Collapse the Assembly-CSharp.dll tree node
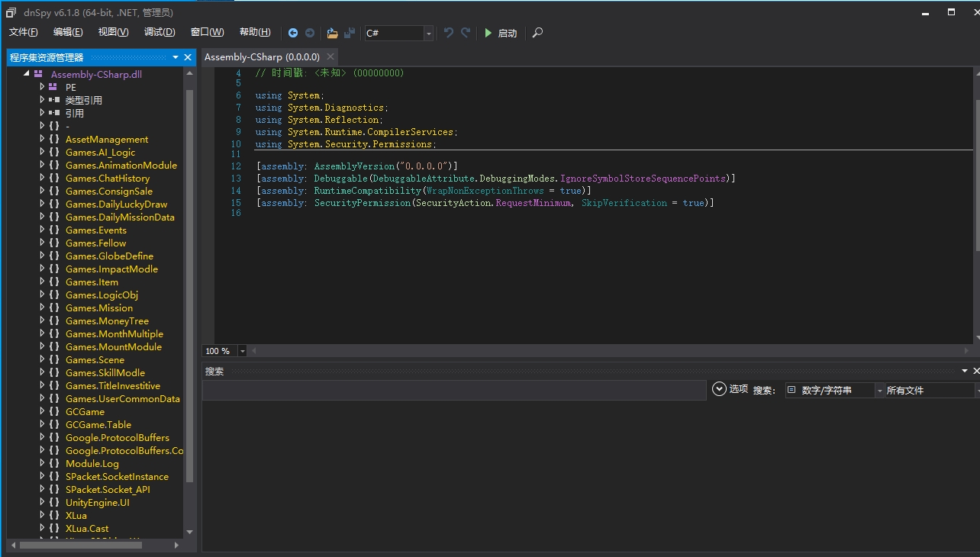This screenshot has width=980, height=557. pos(27,74)
